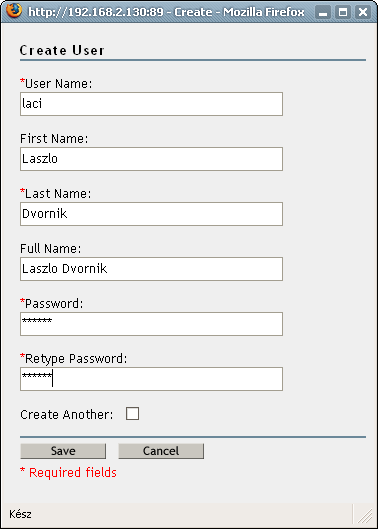Click the red Required fields note

[x=68, y=473]
